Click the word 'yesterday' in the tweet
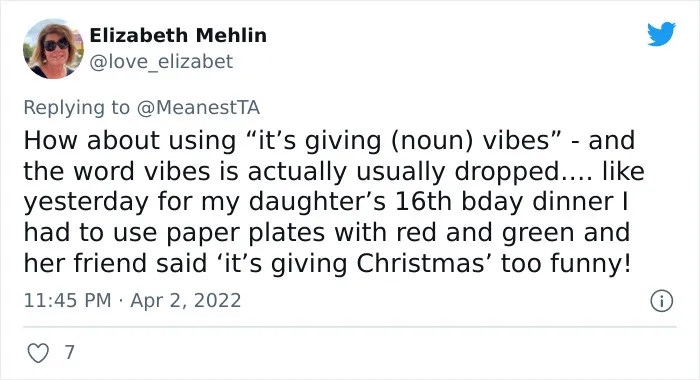700x380 pixels. [x=86, y=202]
